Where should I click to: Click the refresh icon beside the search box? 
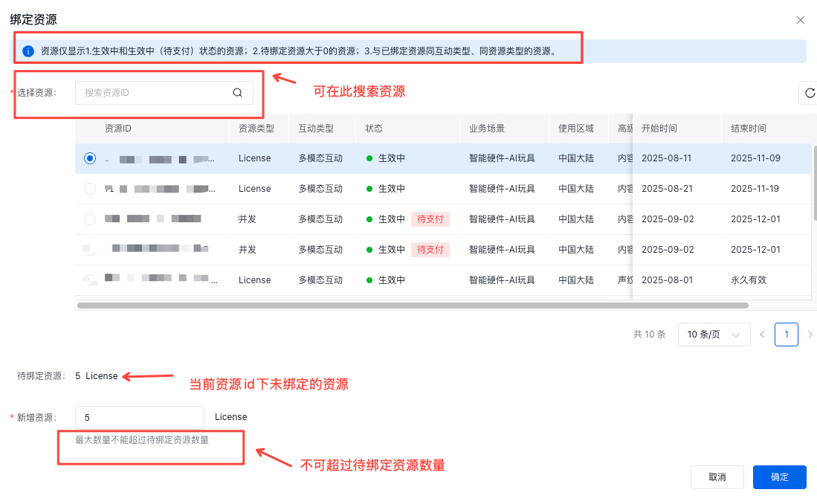[810, 93]
